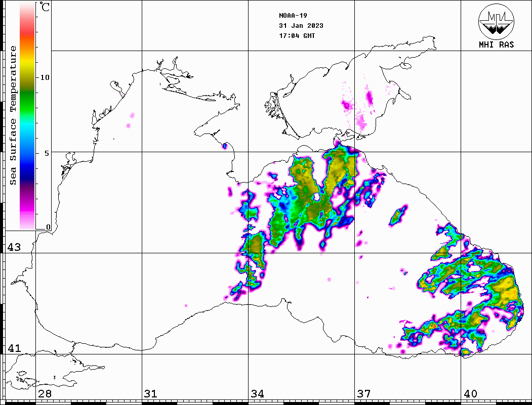This screenshot has height=405, width=532.
Task: Click longitude label '31'
Action: tap(151, 394)
